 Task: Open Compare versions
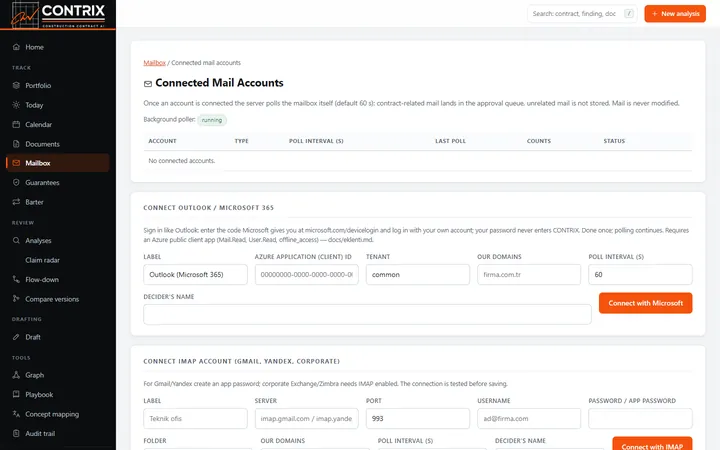[x=58, y=298]
